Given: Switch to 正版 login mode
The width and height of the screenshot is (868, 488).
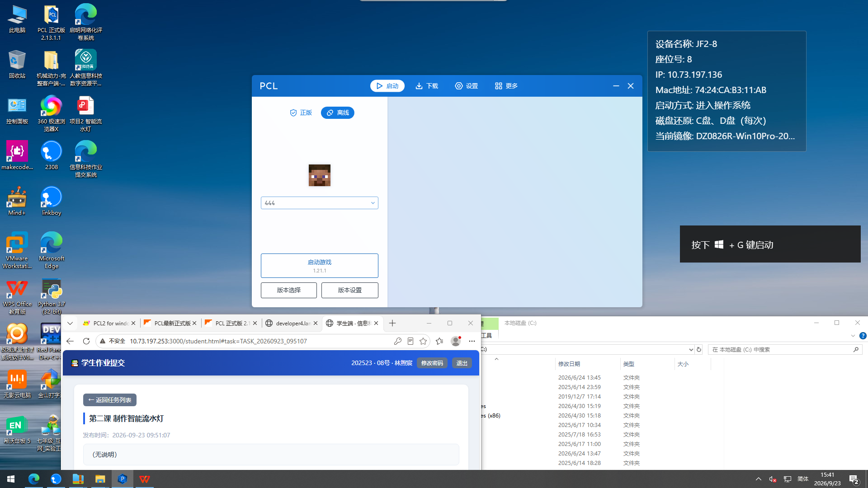Looking at the screenshot, I should 301,113.
